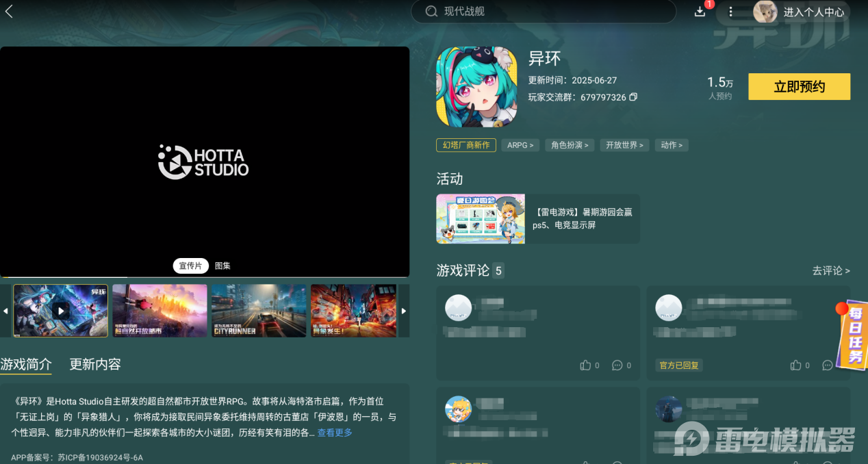Open the ARPG category tag
The image size is (868, 464).
(520, 145)
